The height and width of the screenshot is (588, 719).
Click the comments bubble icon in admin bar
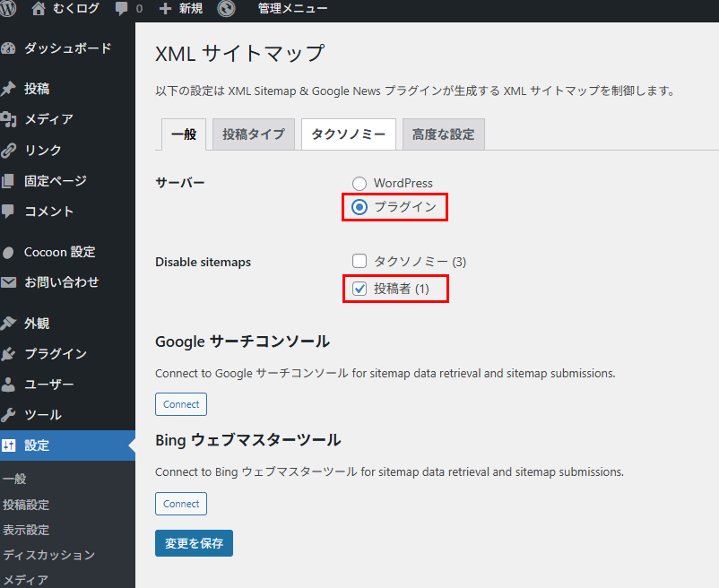[121, 9]
